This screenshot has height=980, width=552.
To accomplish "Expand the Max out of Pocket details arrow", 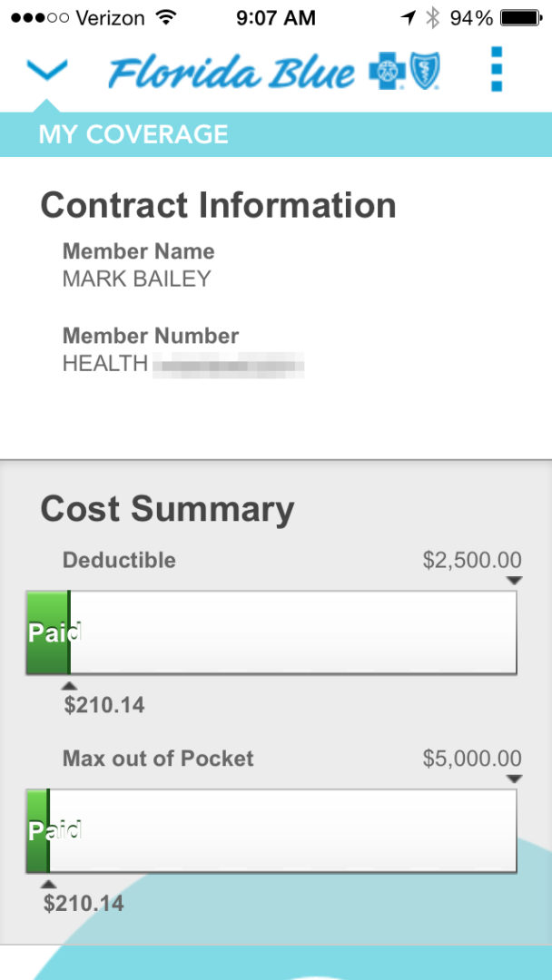I will [x=515, y=776].
